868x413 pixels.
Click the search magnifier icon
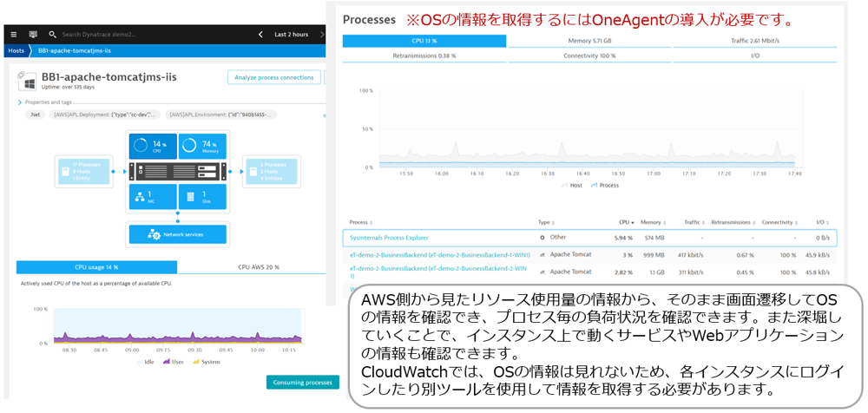coord(53,35)
